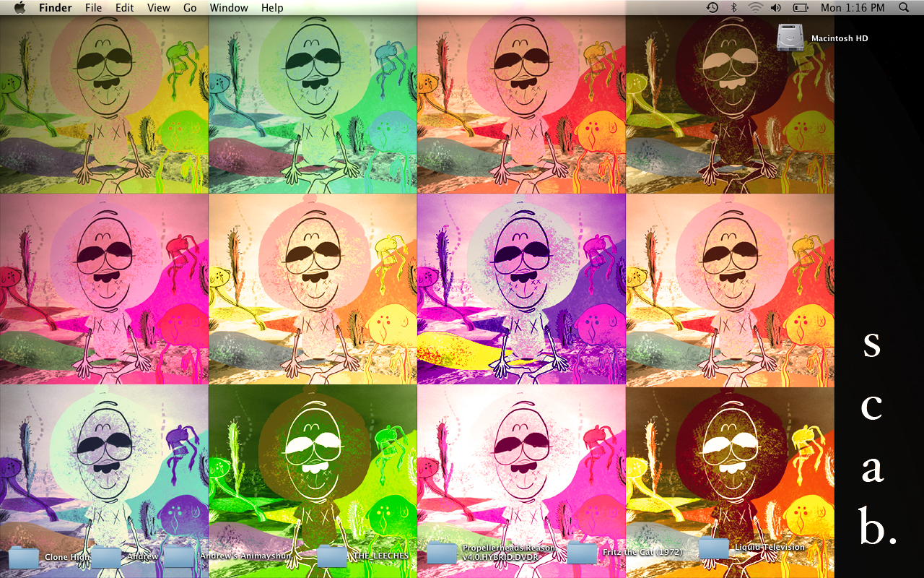Open the Wi-Fi status menu
The image size is (924, 578).
[x=755, y=8]
